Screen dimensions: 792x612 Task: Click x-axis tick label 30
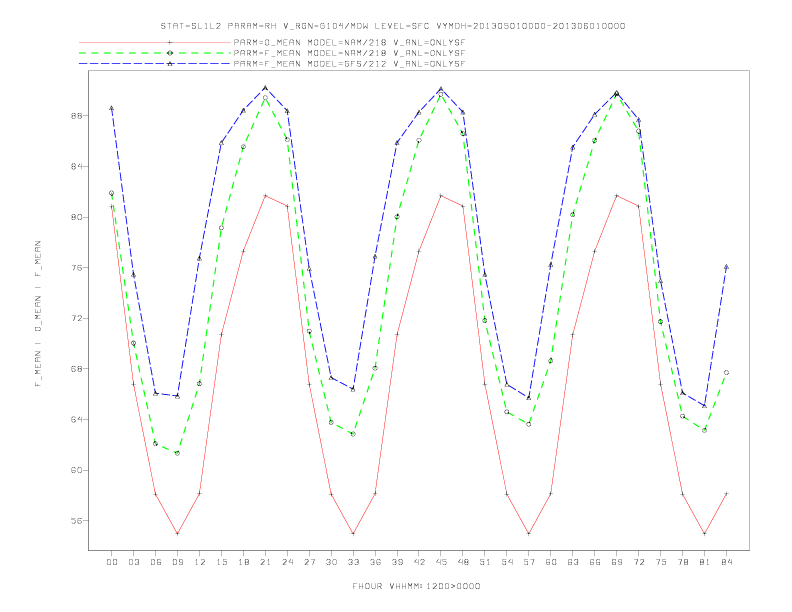pos(331,562)
